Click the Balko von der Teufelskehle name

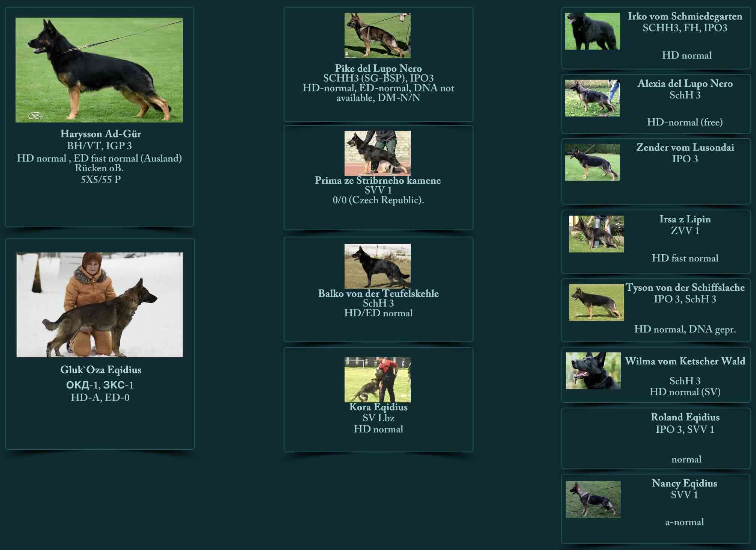pyautogui.click(x=378, y=293)
